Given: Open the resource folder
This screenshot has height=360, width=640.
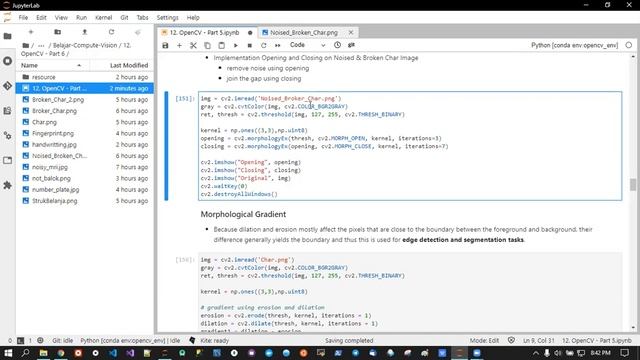Looking at the screenshot, I should (x=85, y=77).
